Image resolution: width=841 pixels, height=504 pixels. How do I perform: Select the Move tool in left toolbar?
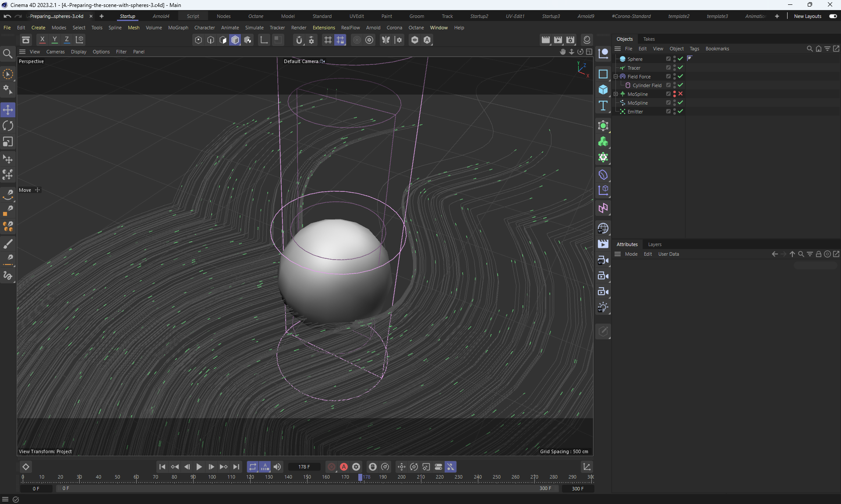[8, 110]
